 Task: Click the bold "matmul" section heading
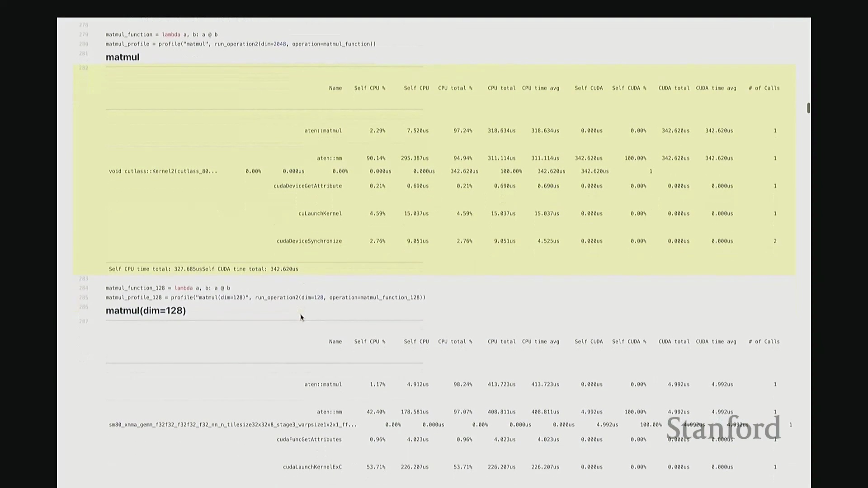click(123, 57)
